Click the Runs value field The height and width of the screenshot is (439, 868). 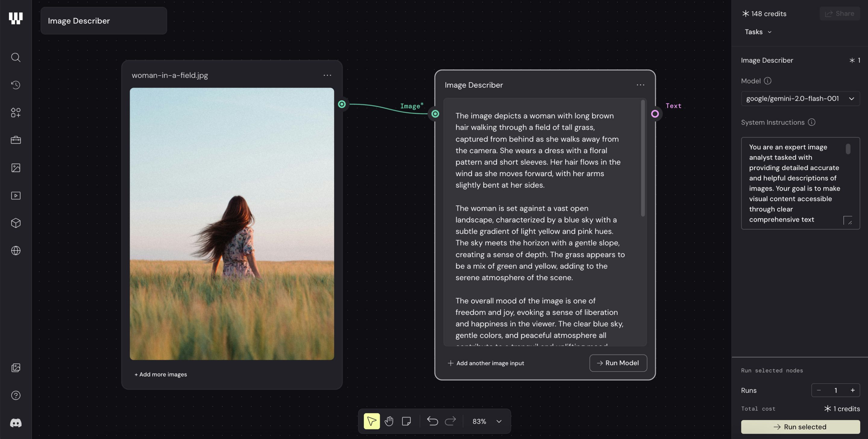point(836,390)
